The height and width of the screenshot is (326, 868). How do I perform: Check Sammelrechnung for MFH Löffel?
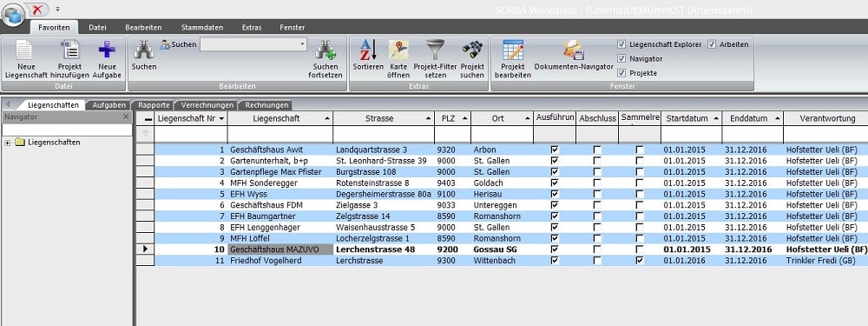640,238
